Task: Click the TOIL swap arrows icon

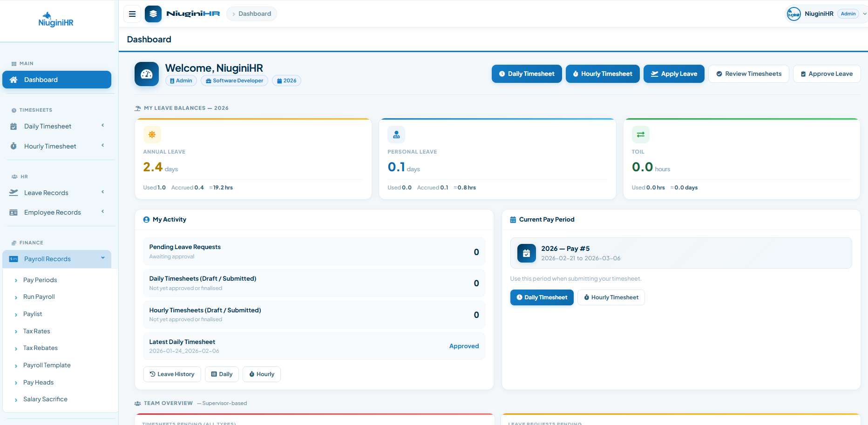Action: point(640,135)
